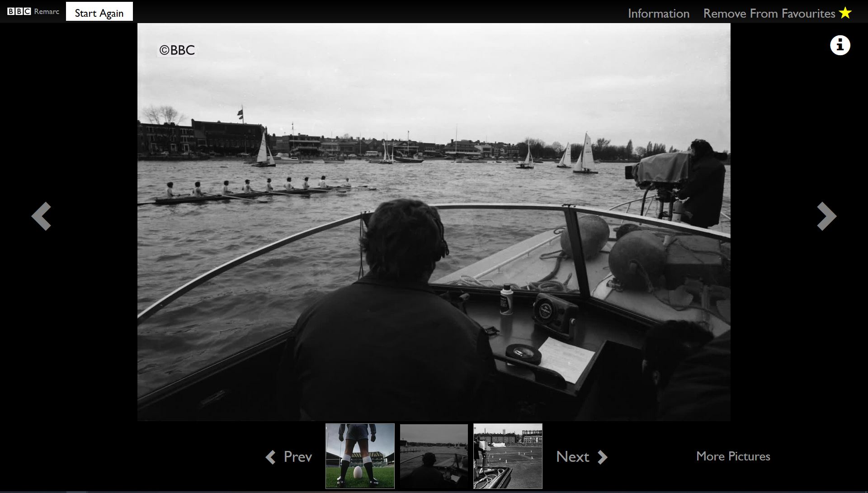This screenshot has height=493, width=868.
Task: Click the ©BBC watermark on photo
Action: (x=177, y=50)
